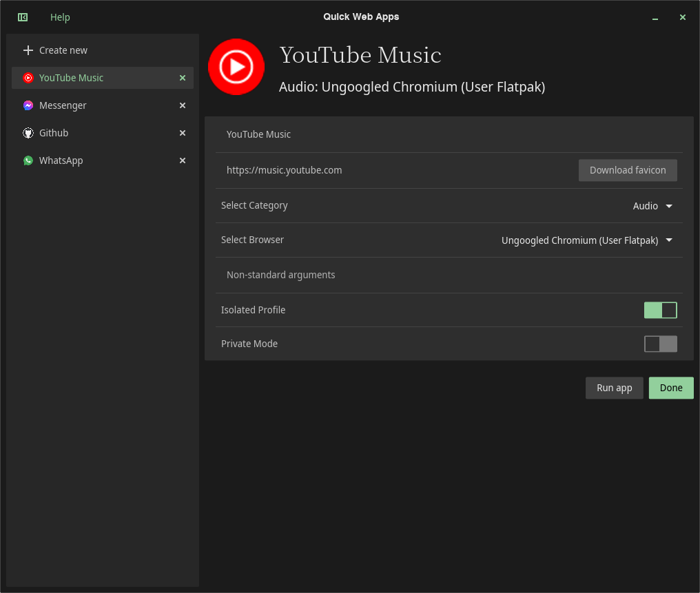The width and height of the screenshot is (700, 593).
Task: Delete the Github web app
Action: tap(183, 133)
